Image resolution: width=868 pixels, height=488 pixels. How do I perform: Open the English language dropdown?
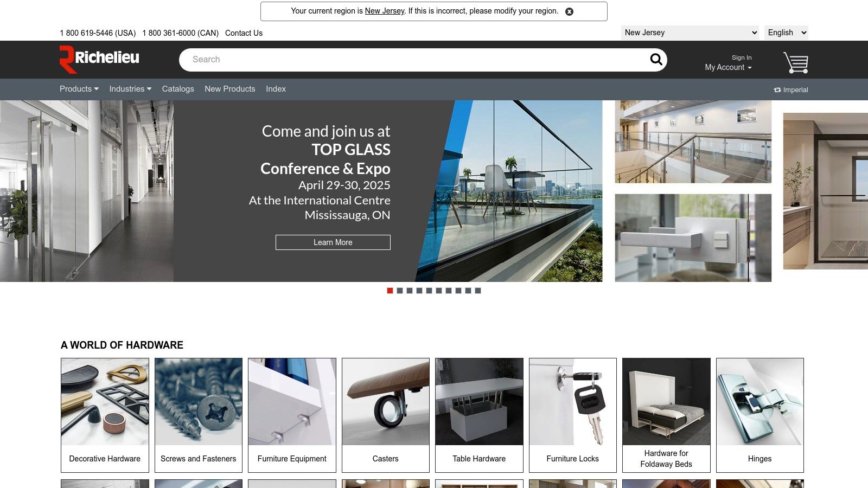tap(786, 33)
